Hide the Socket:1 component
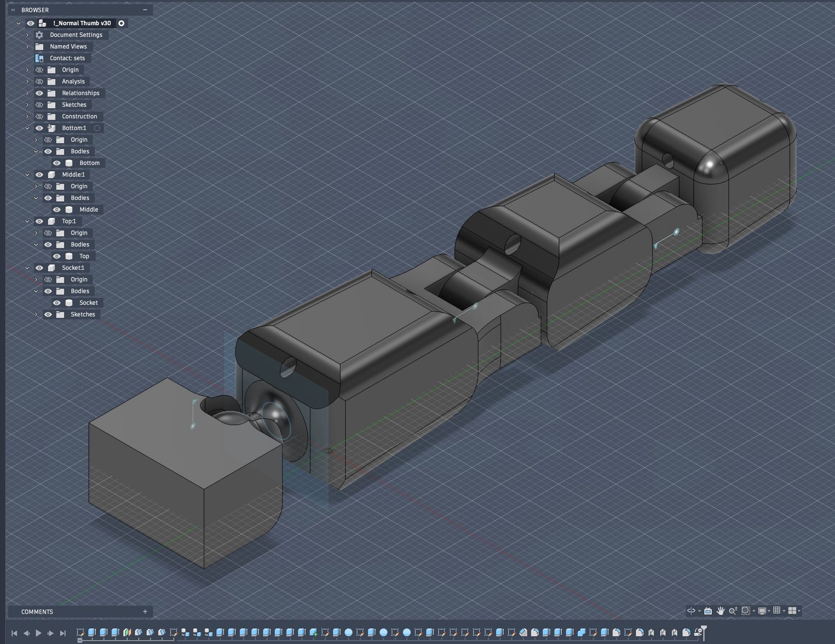Screen dimensions: 835x644 pos(39,268)
